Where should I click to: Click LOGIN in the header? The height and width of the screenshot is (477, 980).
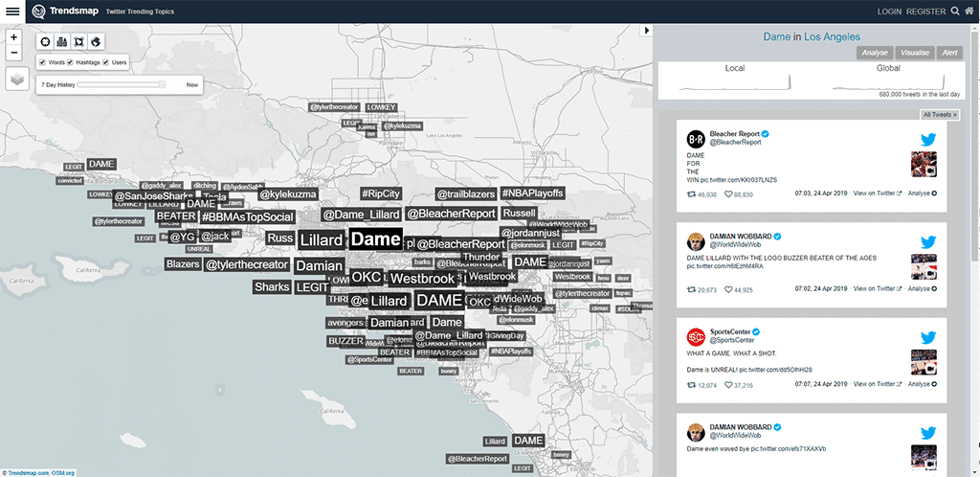(889, 11)
